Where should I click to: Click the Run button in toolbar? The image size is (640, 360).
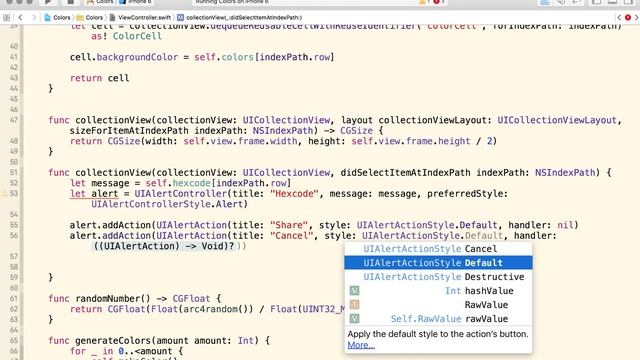[x=48, y=2]
